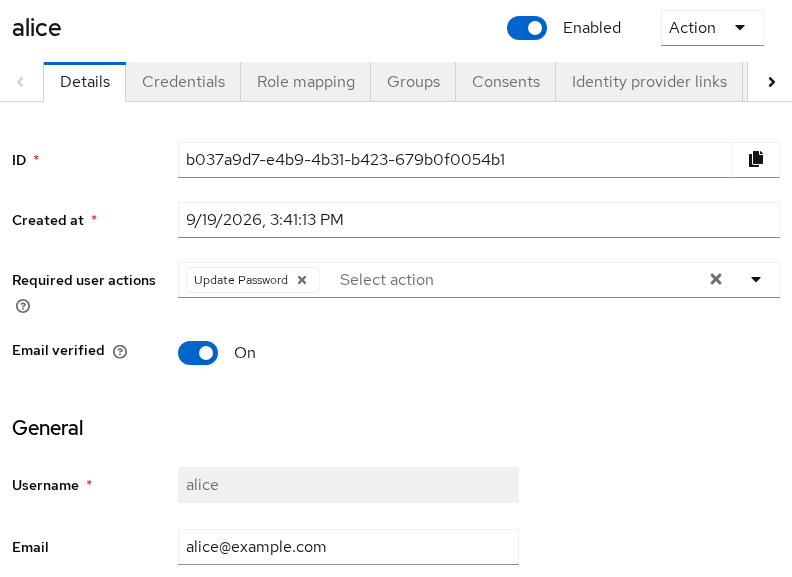Show help for Required user actions

(x=23, y=306)
